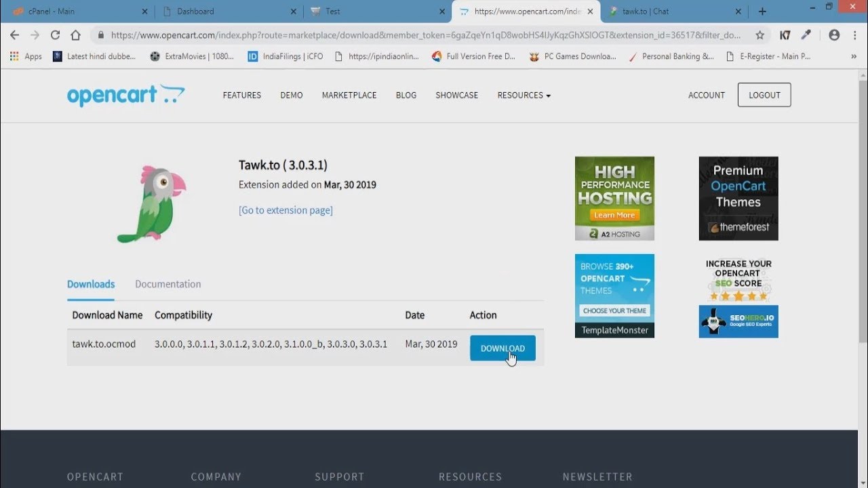Open TemplateMonster OpenCart themes ad

tap(614, 296)
